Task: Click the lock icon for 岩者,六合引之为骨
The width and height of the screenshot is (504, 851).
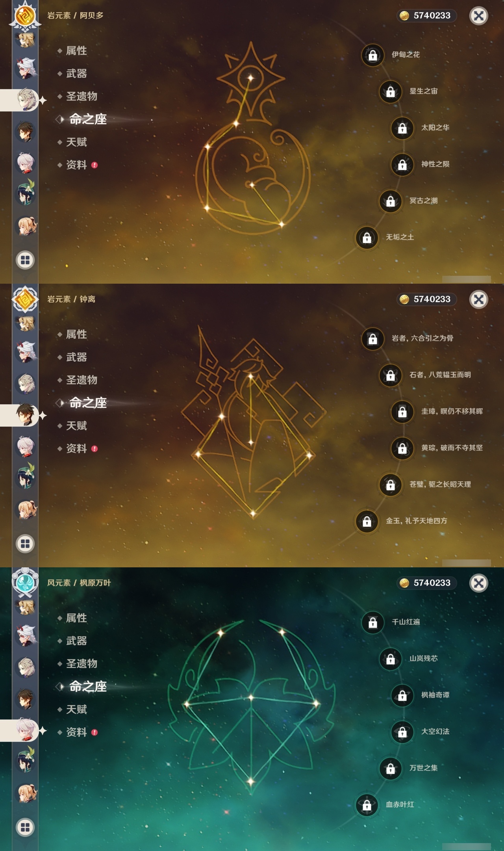Action: (372, 338)
